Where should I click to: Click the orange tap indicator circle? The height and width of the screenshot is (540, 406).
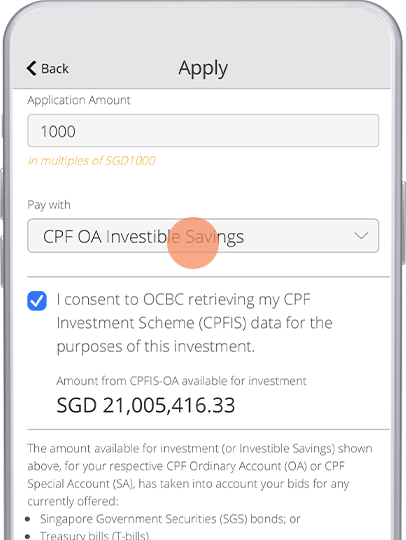193,243
